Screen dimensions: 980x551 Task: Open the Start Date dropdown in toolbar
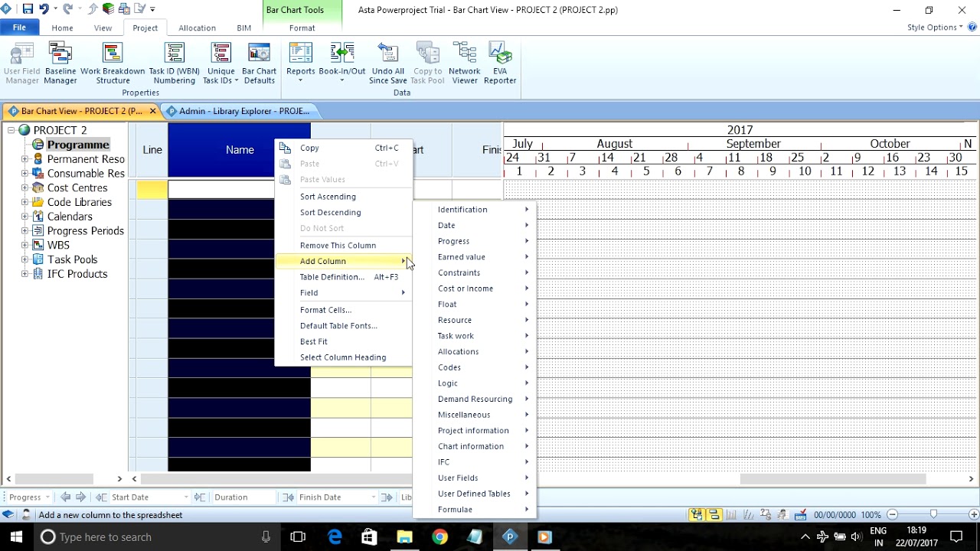click(186, 497)
